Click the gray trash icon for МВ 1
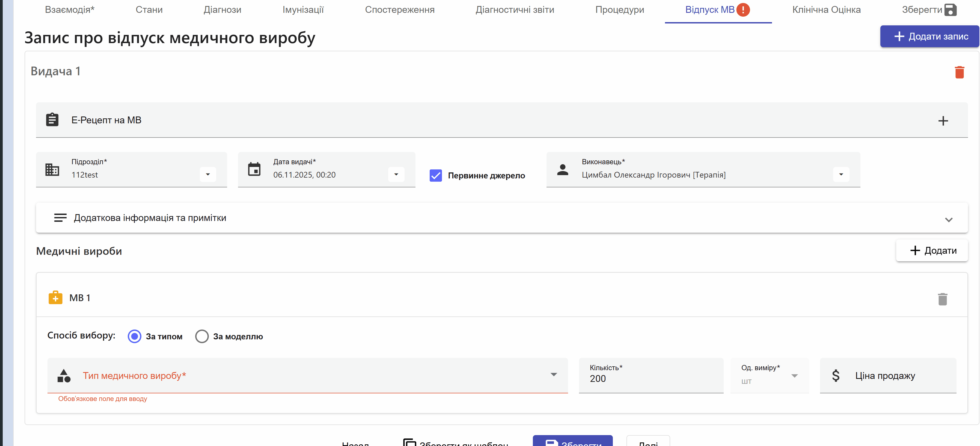 click(x=942, y=299)
